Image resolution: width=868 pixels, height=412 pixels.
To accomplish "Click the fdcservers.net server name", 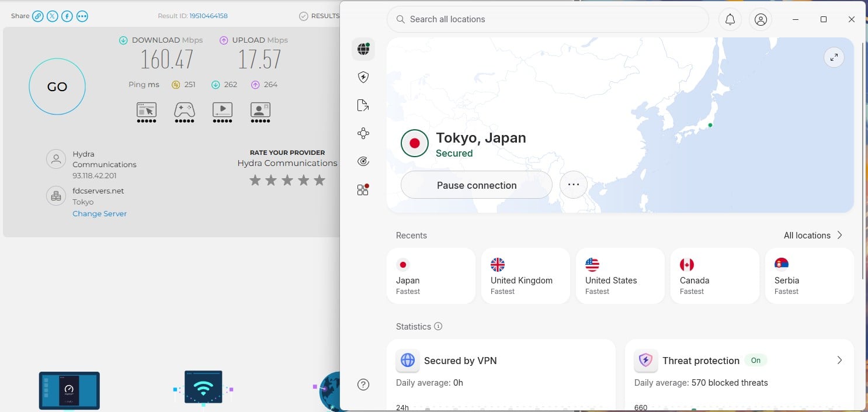I will click(x=98, y=191).
